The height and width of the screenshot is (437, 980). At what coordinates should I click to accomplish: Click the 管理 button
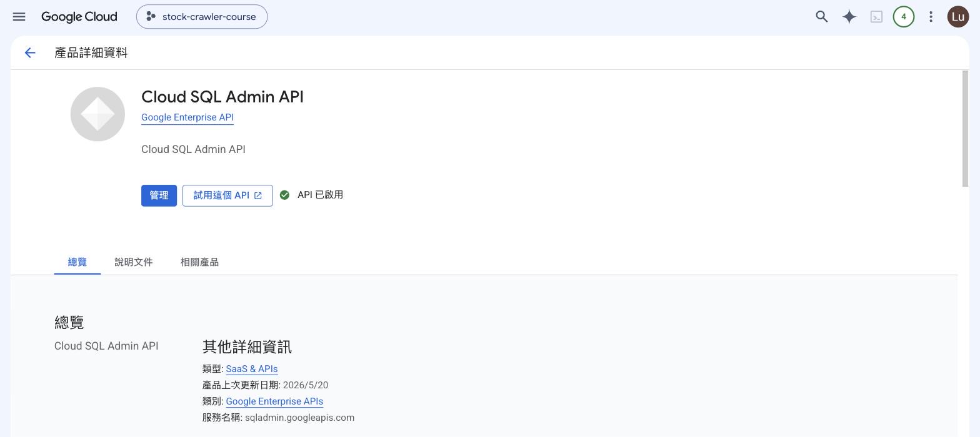(159, 195)
